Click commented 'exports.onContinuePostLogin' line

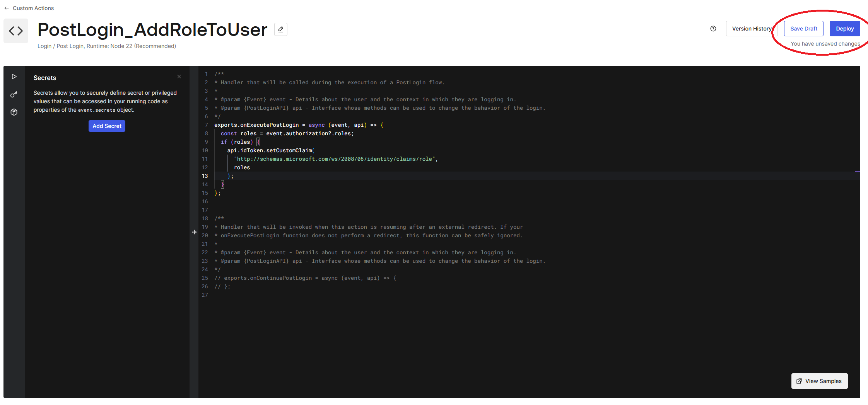(x=305, y=278)
